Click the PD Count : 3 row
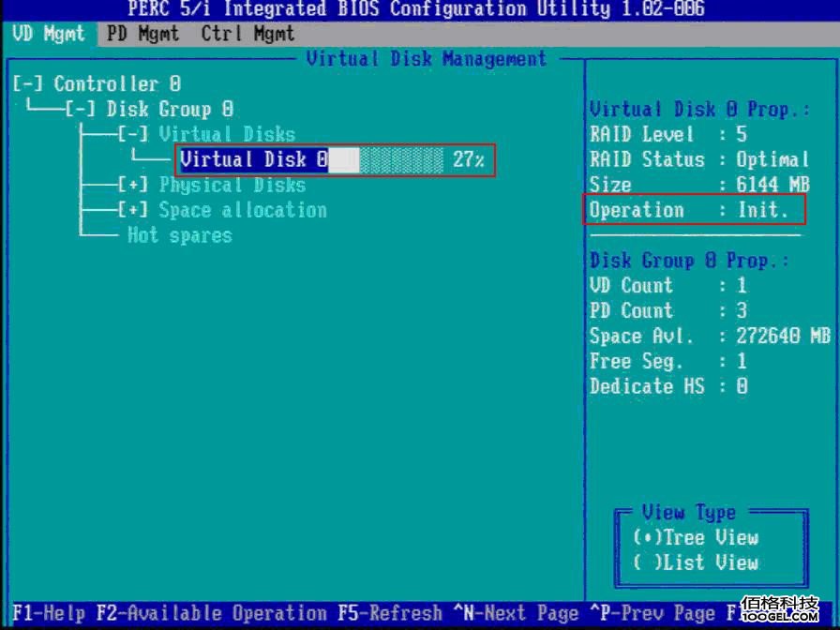Screen dimensions: 840x630 coord(668,311)
